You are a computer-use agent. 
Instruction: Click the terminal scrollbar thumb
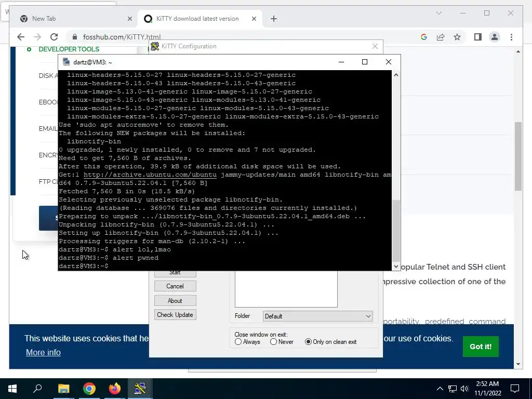(x=396, y=231)
